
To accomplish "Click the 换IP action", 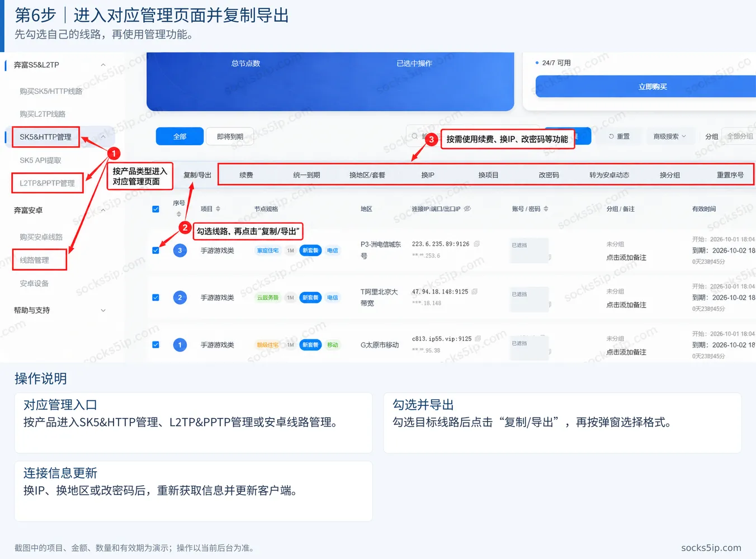I will point(428,175).
